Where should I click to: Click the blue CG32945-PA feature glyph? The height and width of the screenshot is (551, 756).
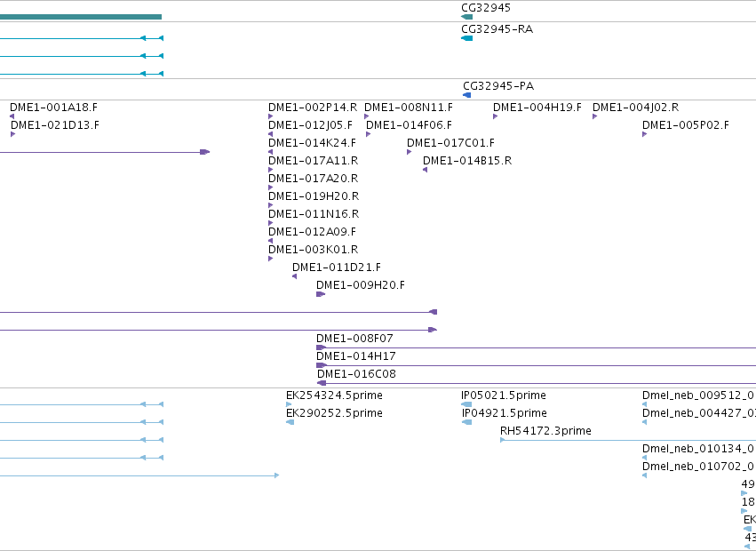[466, 95]
